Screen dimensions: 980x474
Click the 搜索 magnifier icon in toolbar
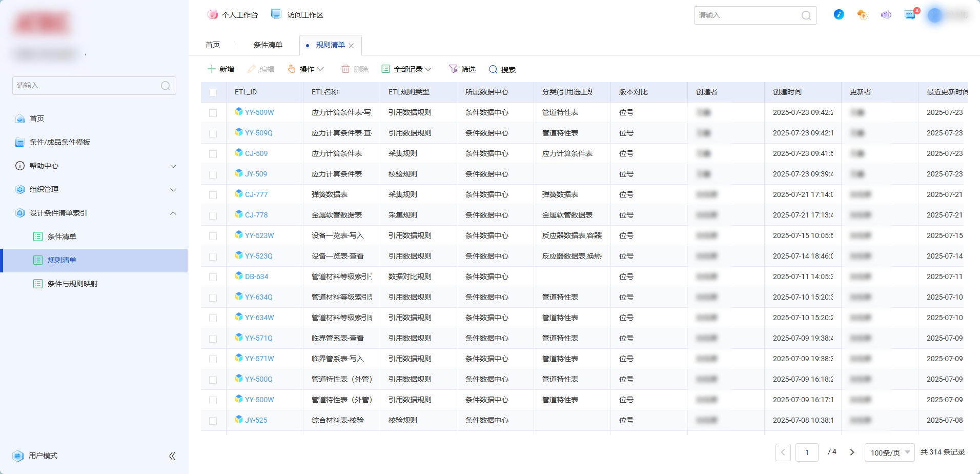click(x=493, y=69)
